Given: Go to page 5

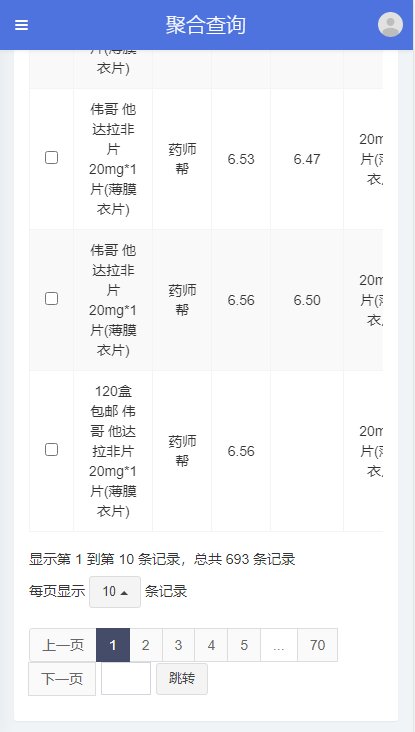Looking at the screenshot, I should (244, 645).
